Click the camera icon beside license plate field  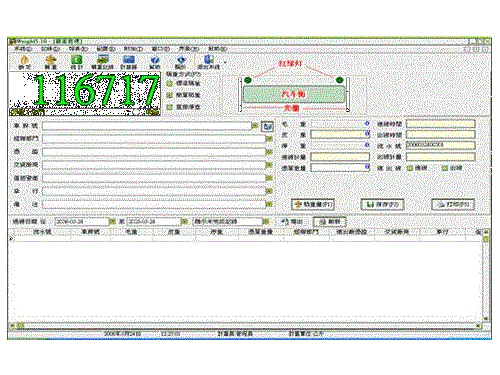pos(267,126)
